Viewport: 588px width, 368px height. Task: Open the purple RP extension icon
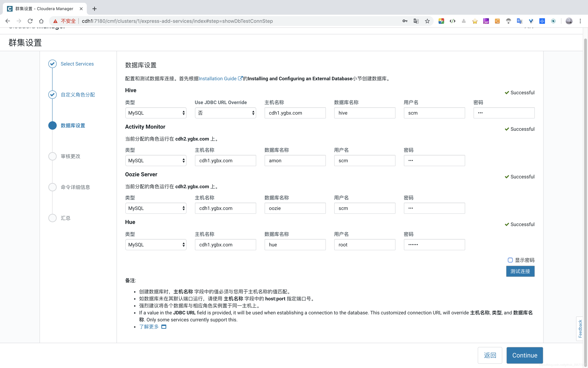pyautogui.click(x=486, y=21)
